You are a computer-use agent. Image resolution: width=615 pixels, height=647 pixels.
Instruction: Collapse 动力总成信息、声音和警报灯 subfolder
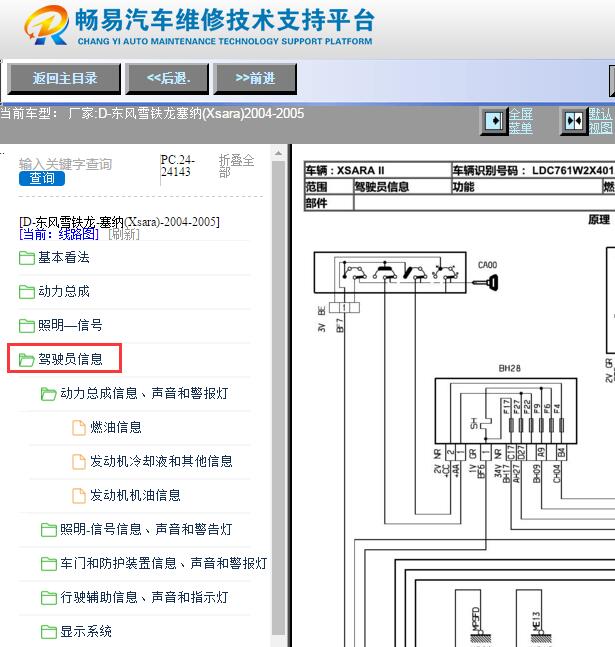click(144, 393)
